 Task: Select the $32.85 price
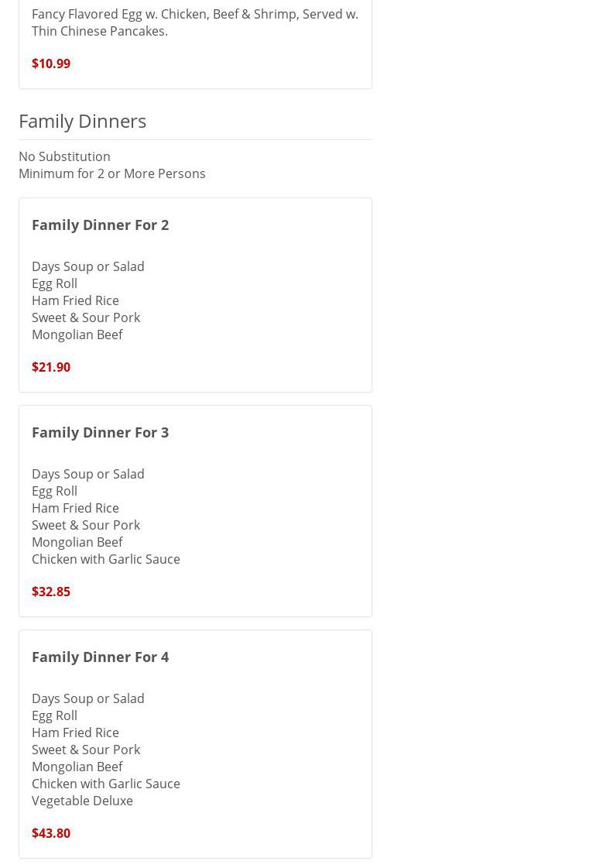pos(51,592)
